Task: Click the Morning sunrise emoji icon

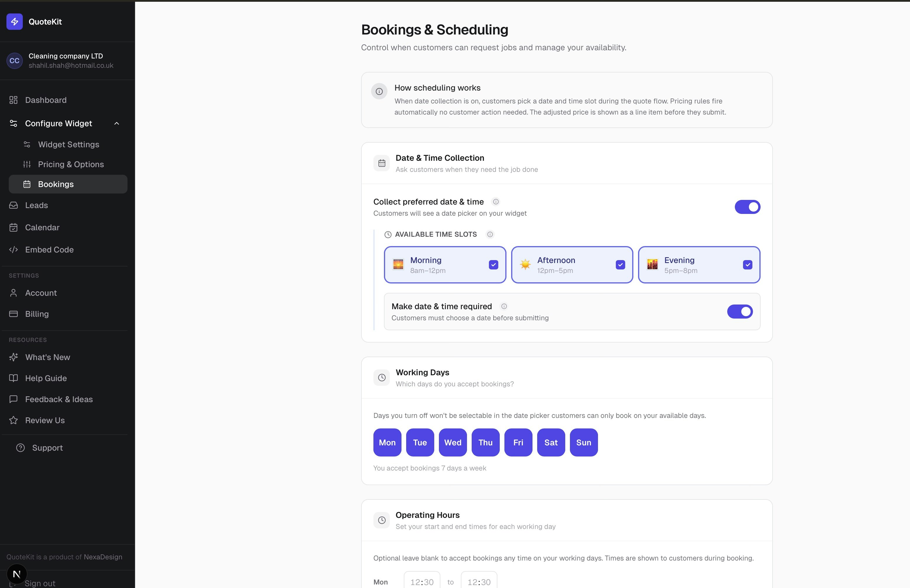Action: coord(398,264)
